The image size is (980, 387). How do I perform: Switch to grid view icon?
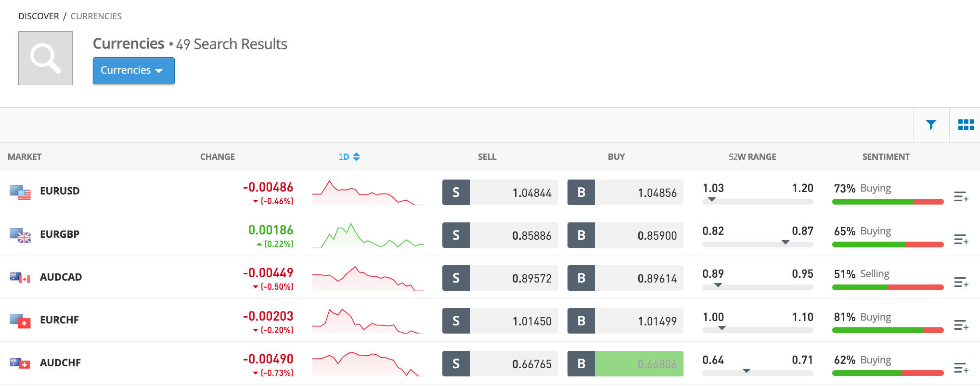coord(966,125)
